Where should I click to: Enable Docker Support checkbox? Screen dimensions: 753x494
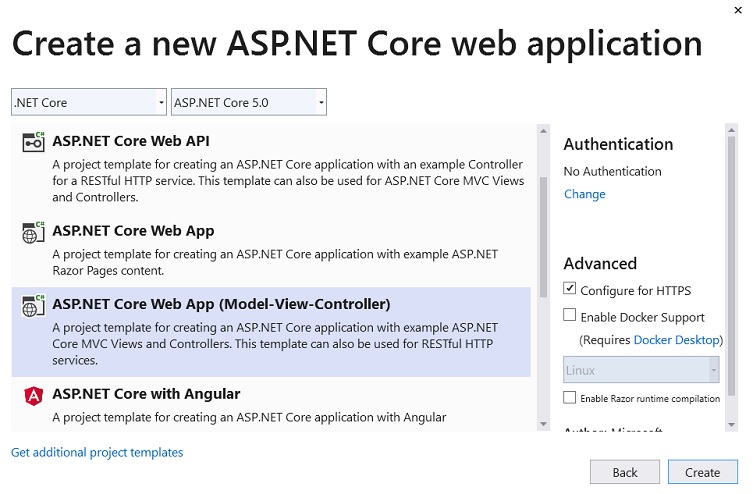[569, 315]
